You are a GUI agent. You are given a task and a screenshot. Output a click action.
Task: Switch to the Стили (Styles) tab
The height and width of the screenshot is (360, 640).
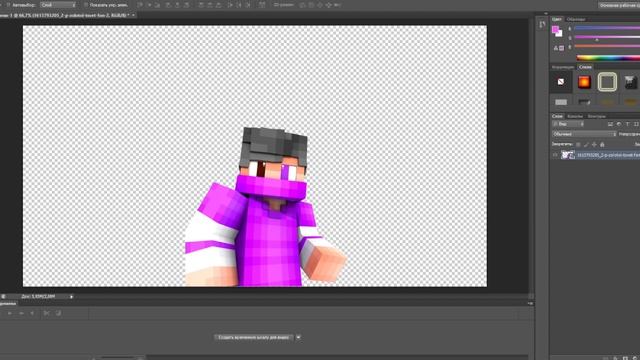pos(585,67)
